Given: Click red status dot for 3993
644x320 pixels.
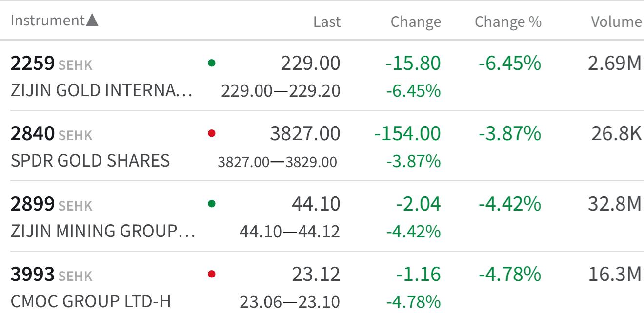Looking at the screenshot, I should coord(211,274).
